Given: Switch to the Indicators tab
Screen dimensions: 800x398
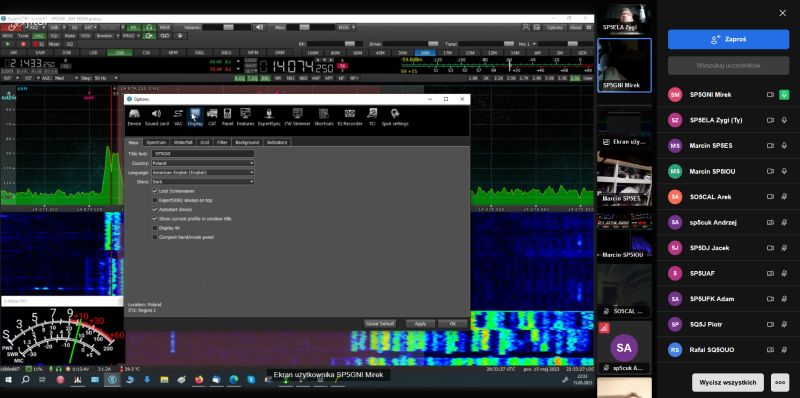Looking at the screenshot, I should [277, 142].
